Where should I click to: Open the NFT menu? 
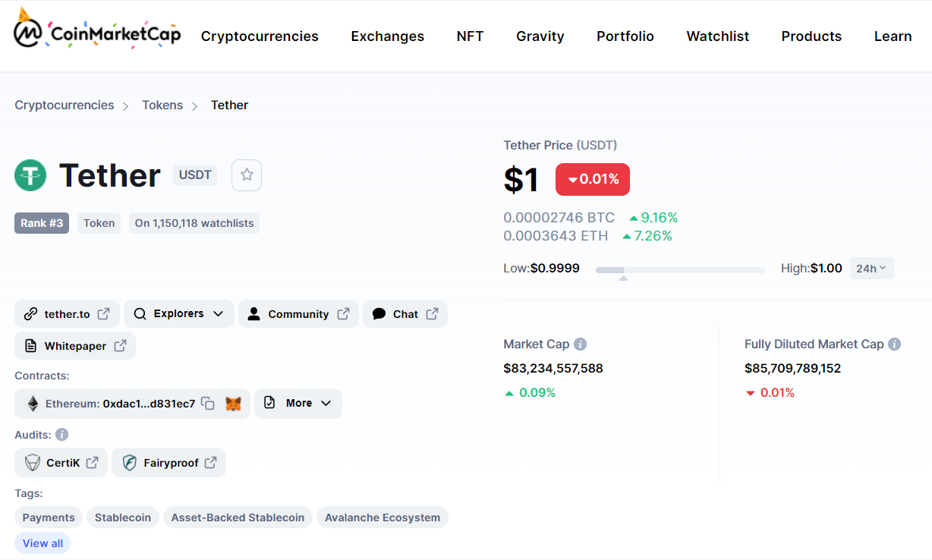pyautogui.click(x=470, y=36)
